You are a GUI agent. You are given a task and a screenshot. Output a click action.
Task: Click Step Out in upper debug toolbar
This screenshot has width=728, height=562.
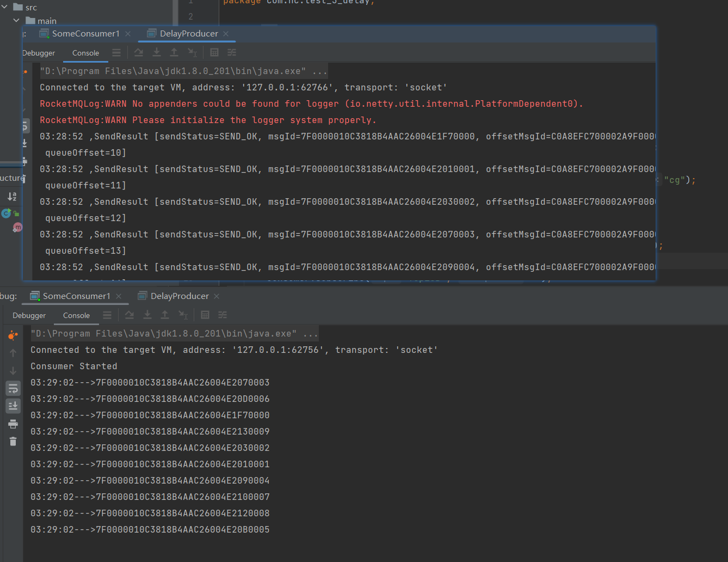pyautogui.click(x=174, y=52)
